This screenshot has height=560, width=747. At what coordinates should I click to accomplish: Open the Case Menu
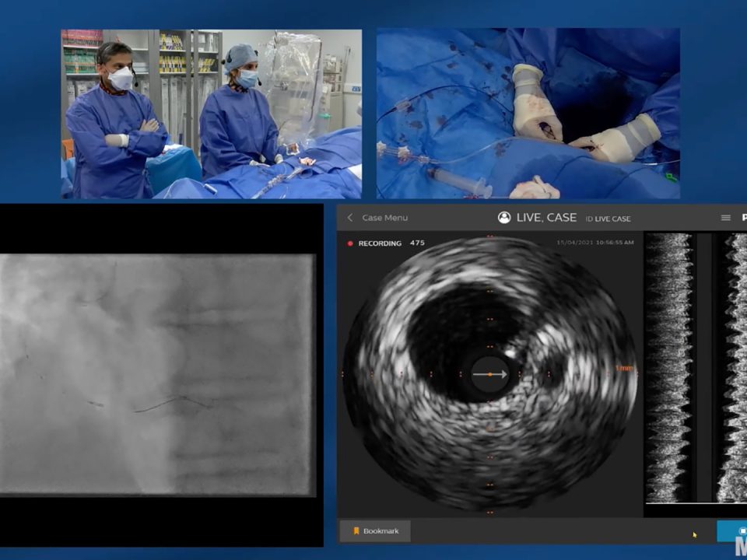pos(387,218)
